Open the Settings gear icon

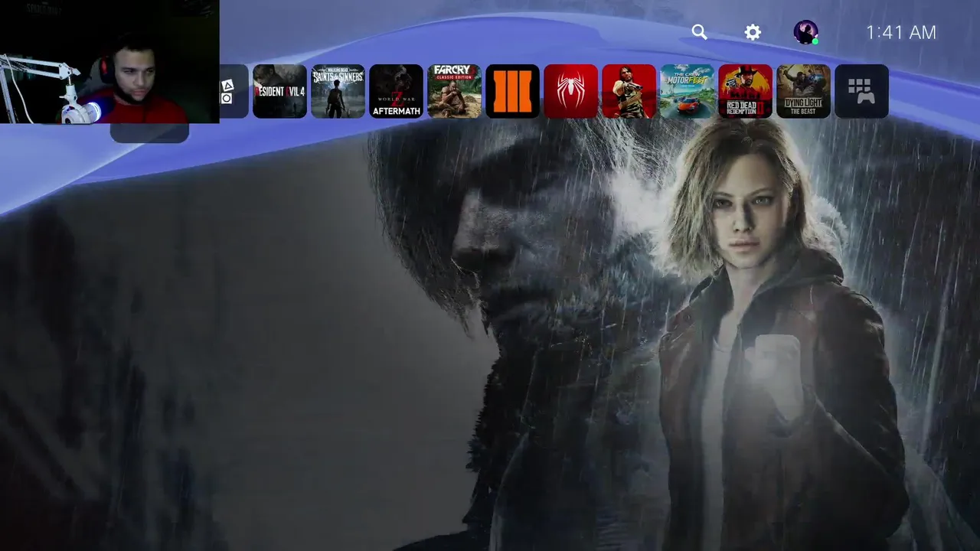(x=753, y=32)
